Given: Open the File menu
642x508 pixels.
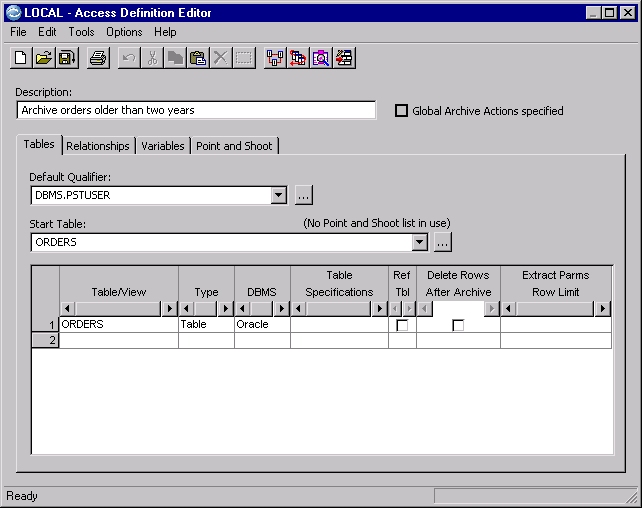Looking at the screenshot, I should click(18, 32).
